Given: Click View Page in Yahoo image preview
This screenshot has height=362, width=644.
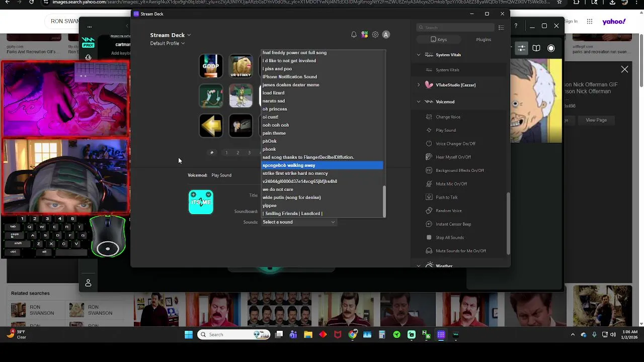Looking at the screenshot, I should [x=596, y=120].
